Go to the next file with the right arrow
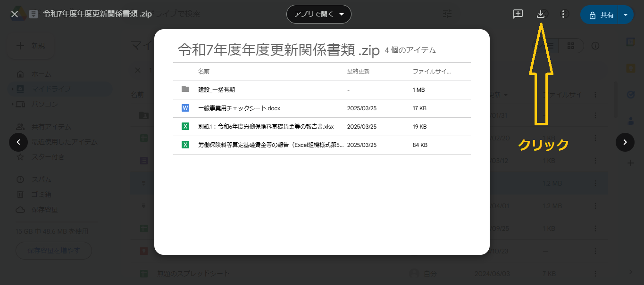This screenshot has height=285, width=644. coord(625,142)
